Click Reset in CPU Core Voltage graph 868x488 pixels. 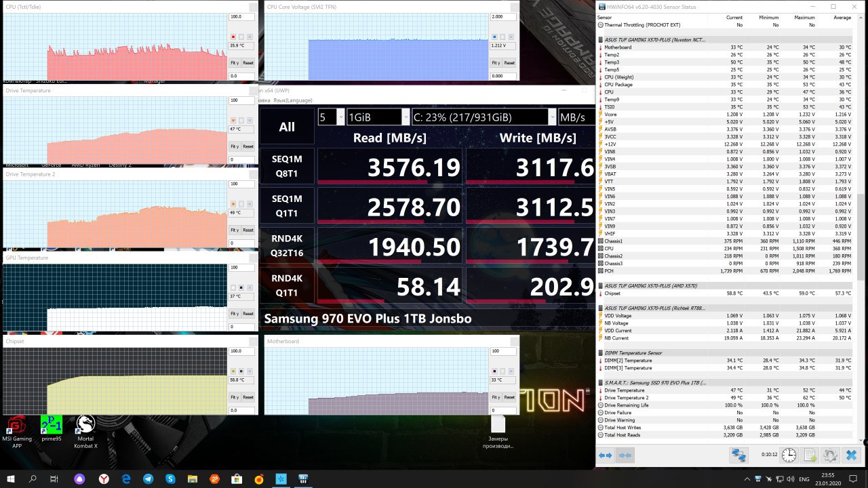509,62
